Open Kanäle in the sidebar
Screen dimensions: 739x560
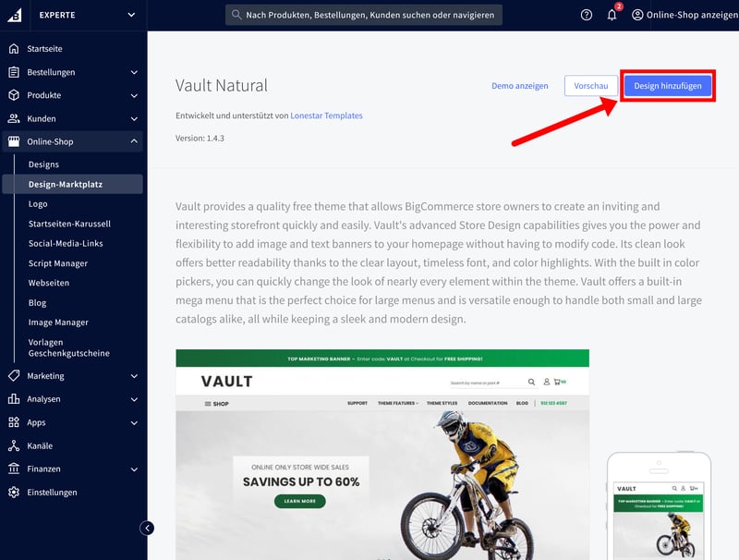click(x=40, y=446)
